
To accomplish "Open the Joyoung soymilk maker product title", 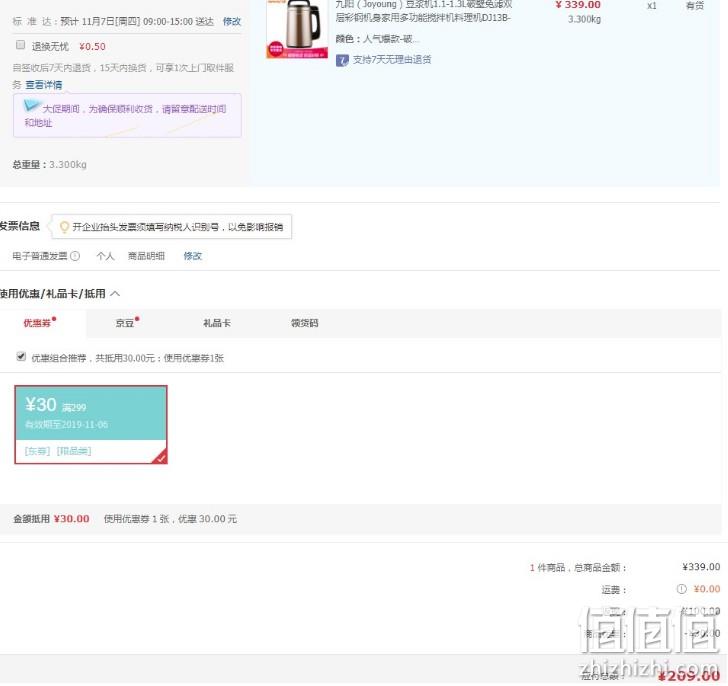I will coord(423,11).
